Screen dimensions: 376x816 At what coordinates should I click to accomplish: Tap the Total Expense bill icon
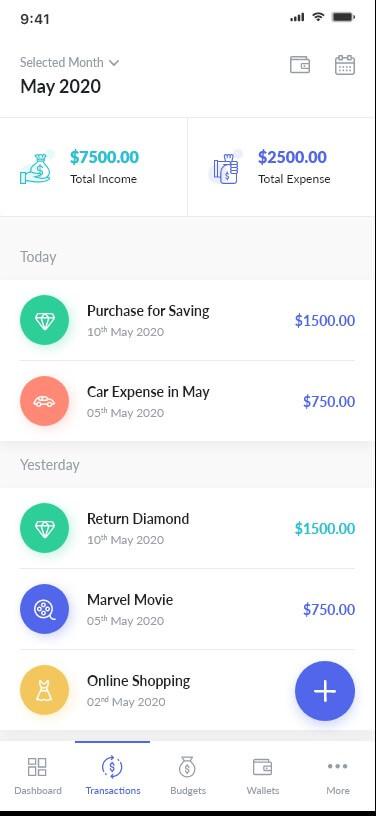click(225, 168)
